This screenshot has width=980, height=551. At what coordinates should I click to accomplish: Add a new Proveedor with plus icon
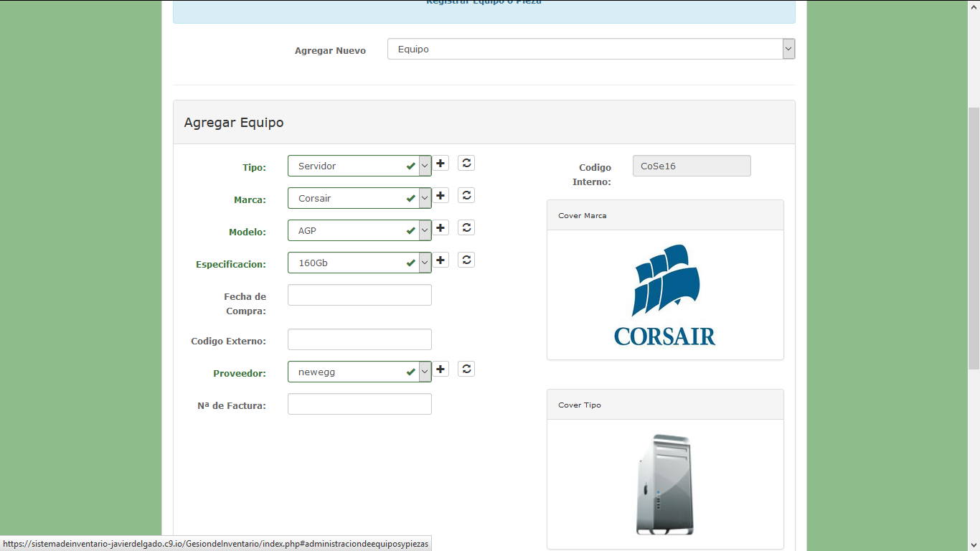tap(440, 369)
